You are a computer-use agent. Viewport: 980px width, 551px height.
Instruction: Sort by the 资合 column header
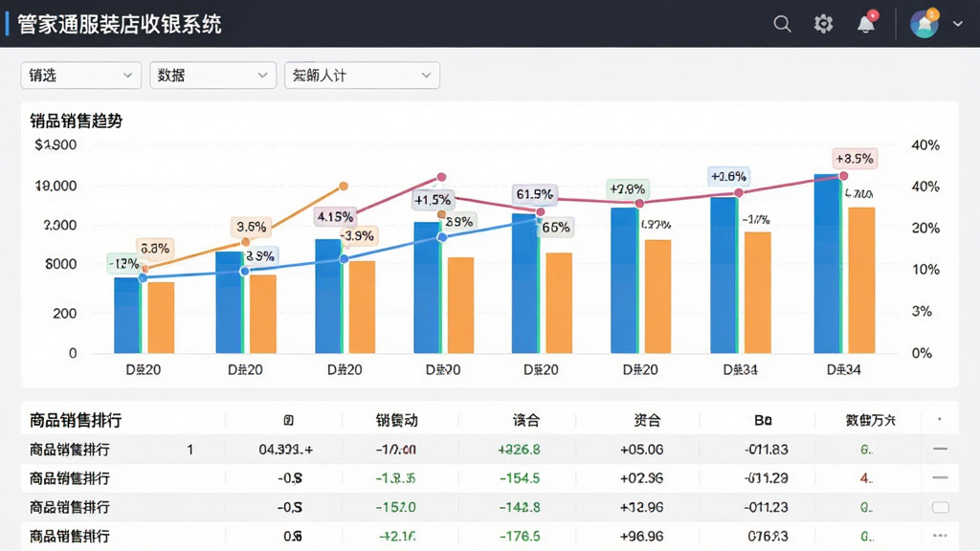[647, 421]
